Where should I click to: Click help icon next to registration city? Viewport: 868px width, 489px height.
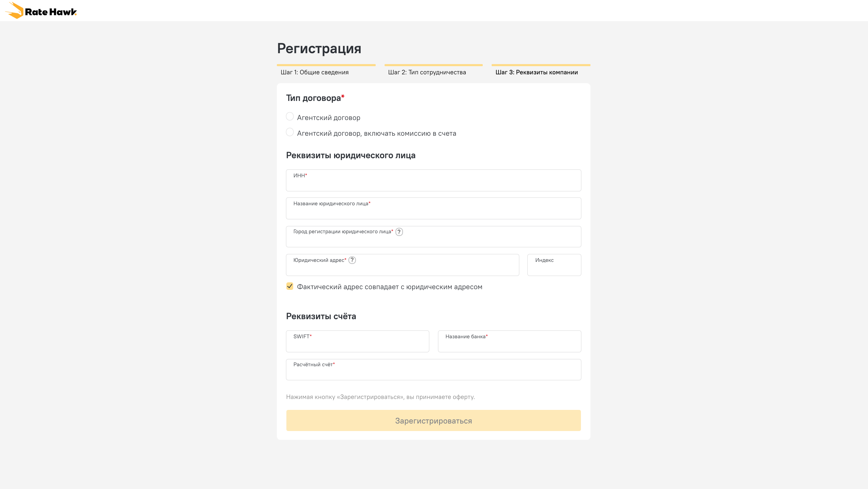pos(399,232)
